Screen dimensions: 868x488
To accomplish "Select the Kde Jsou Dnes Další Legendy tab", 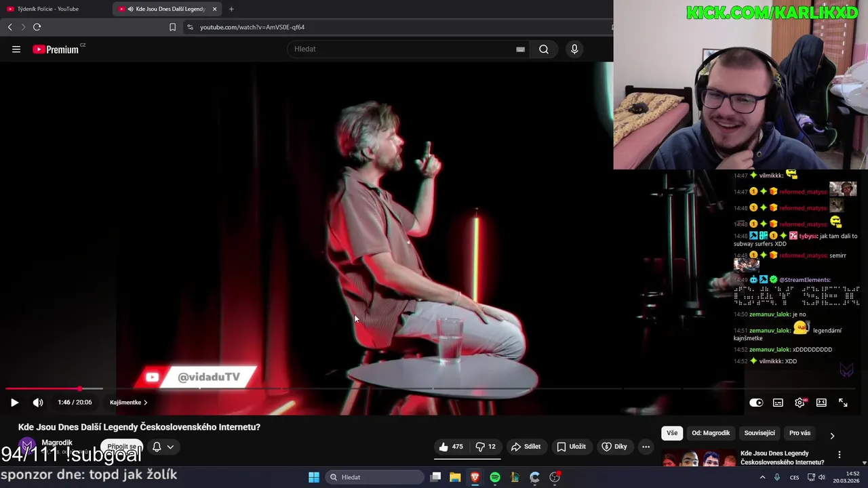I will 167,9.
